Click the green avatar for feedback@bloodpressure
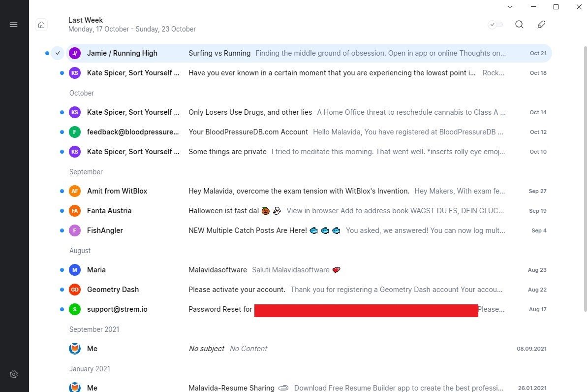This screenshot has width=588, height=392. click(x=75, y=132)
